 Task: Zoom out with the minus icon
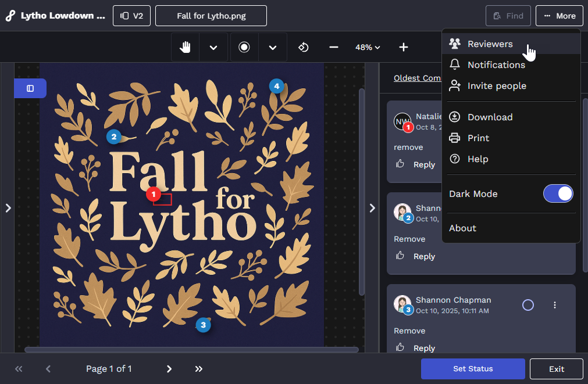(334, 47)
